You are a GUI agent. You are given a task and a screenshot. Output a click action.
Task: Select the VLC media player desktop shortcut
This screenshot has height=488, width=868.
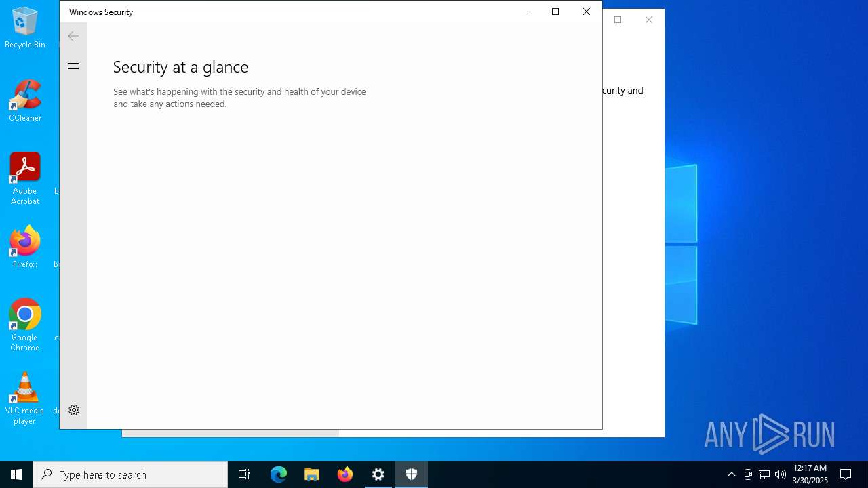[x=25, y=399]
